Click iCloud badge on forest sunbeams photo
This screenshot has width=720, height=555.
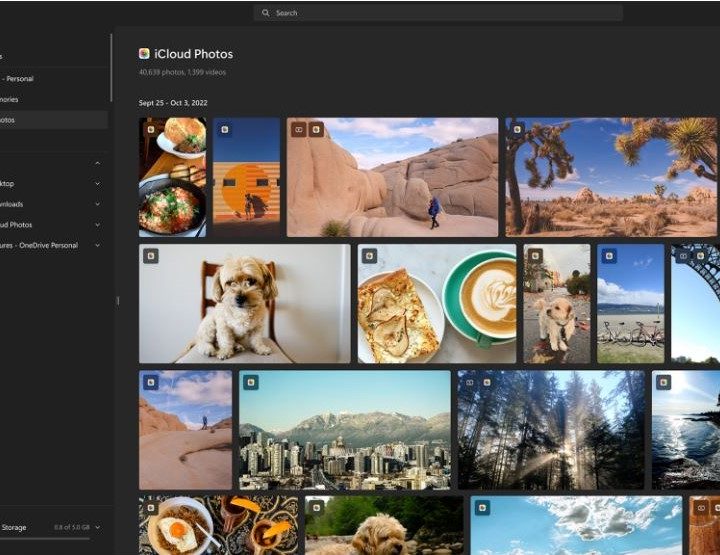[x=487, y=382]
